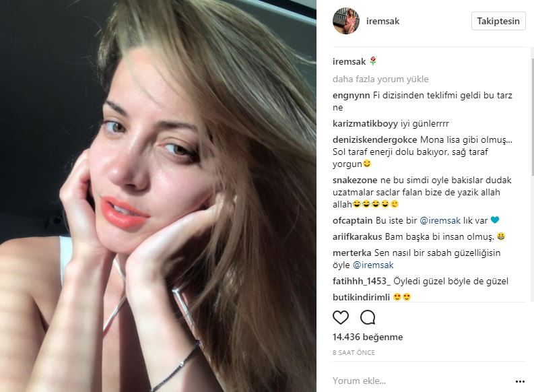Expand comments via 'daha fazla yorum yükle'
The width and height of the screenshot is (534, 392).
coord(380,79)
